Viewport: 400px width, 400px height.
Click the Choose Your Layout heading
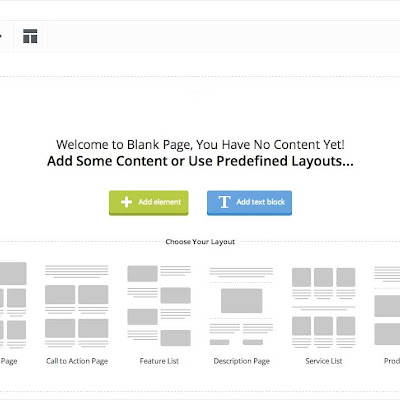point(200,242)
